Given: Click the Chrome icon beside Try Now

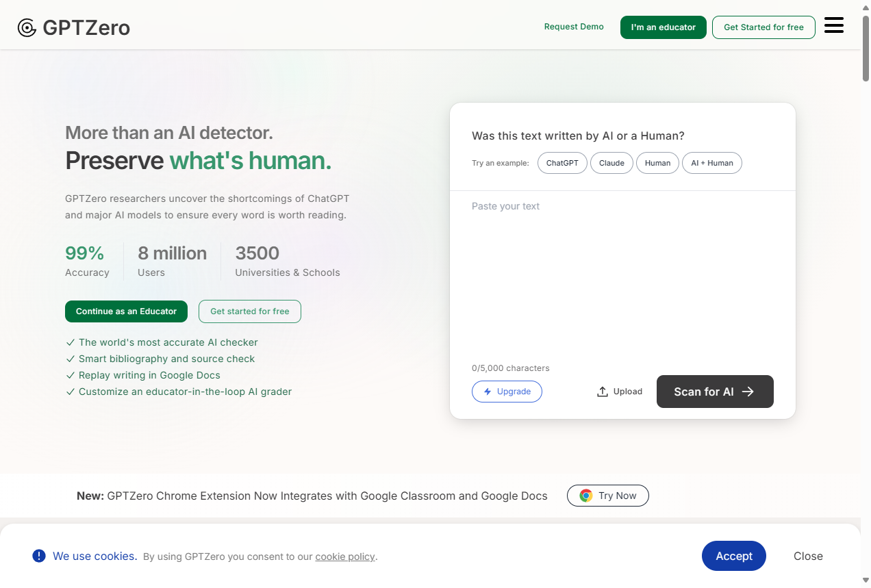Looking at the screenshot, I should [585, 496].
